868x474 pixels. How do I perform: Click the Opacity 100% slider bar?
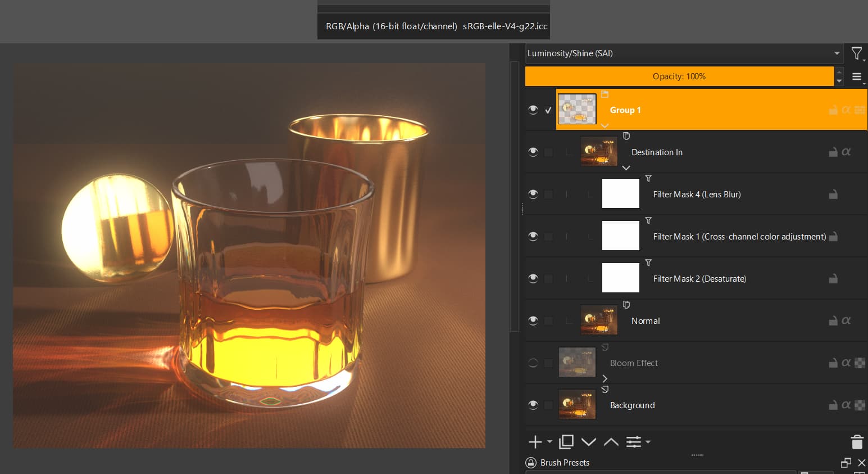click(x=679, y=76)
